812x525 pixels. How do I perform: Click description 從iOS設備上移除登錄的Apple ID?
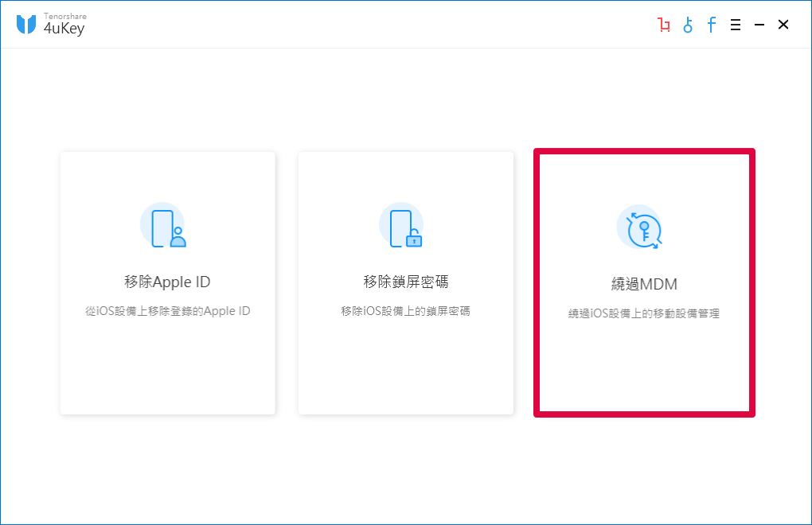168,311
